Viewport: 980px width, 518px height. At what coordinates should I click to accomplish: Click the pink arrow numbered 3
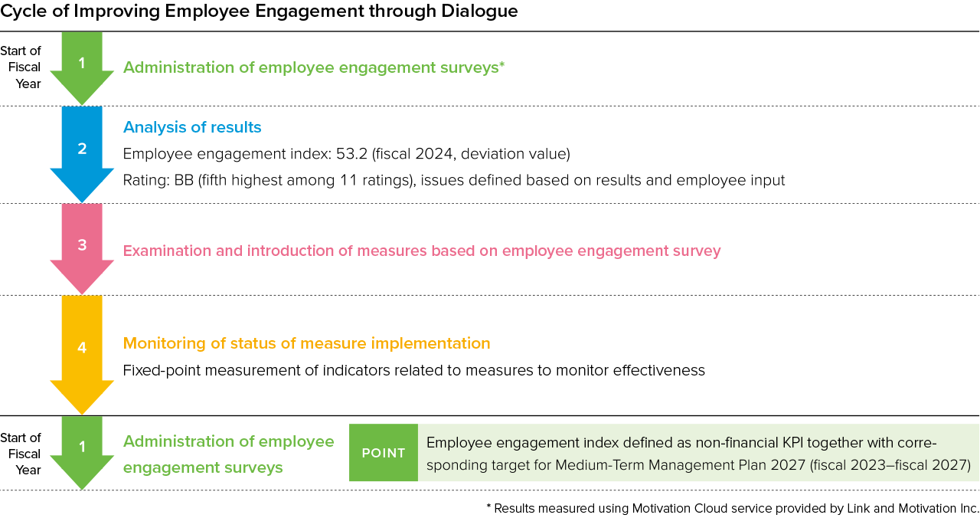(x=82, y=249)
